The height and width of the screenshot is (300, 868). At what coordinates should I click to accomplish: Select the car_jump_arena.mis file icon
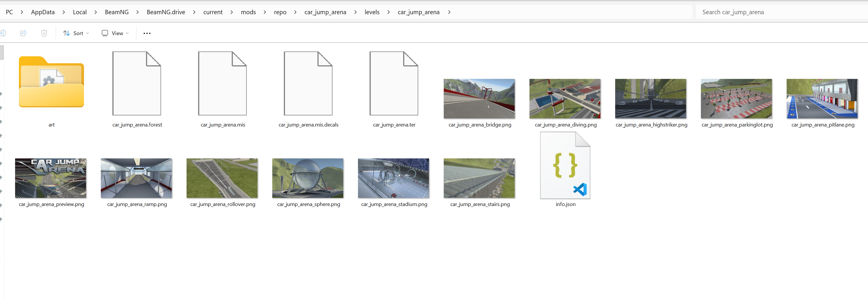[x=222, y=83]
